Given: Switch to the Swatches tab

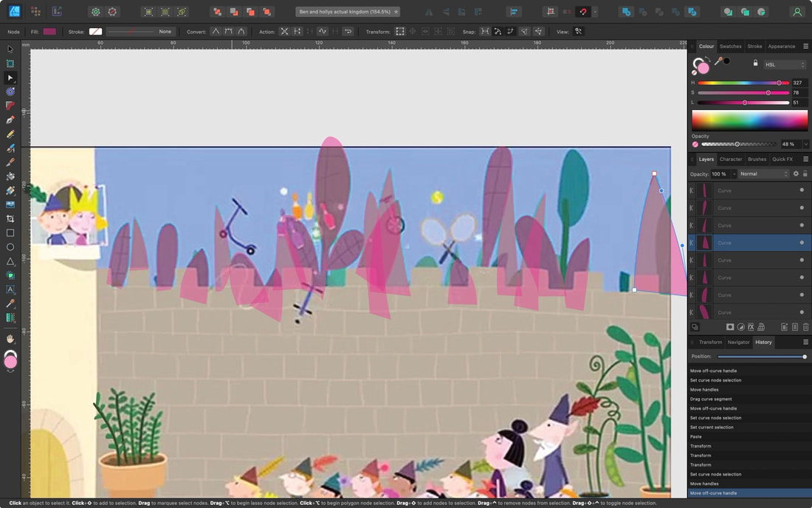Looking at the screenshot, I should [731, 46].
